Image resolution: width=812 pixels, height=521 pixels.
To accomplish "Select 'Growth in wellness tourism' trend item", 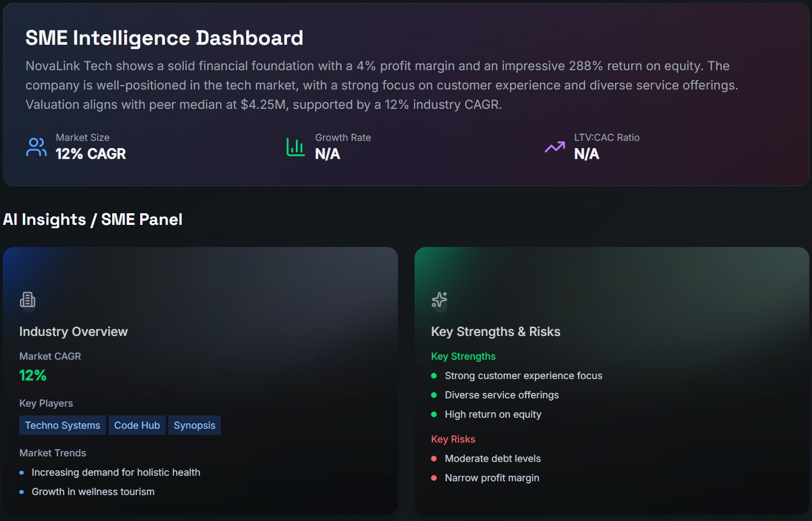I will (93, 492).
